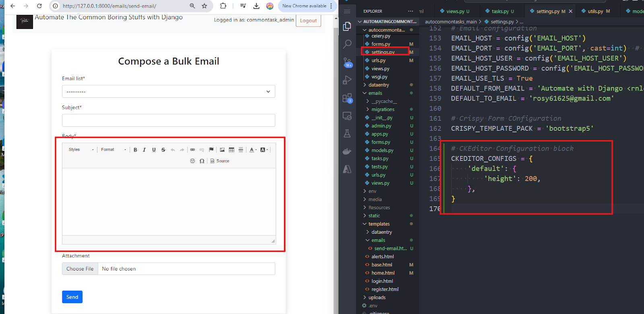Toggle Underline in the body editor toolbar
This screenshot has width=644, height=314.
click(x=154, y=150)
